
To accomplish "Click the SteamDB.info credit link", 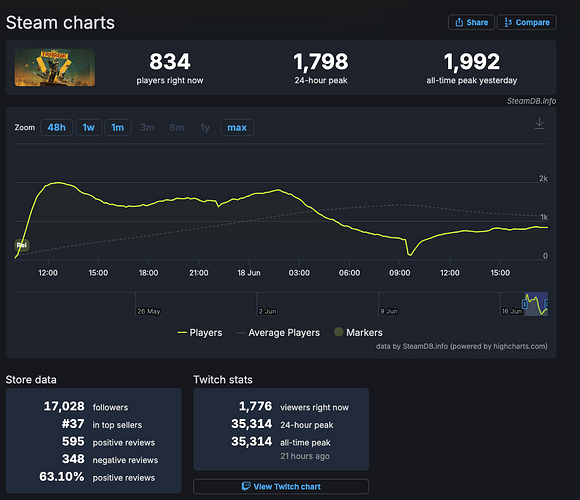I will click(531, 101).
